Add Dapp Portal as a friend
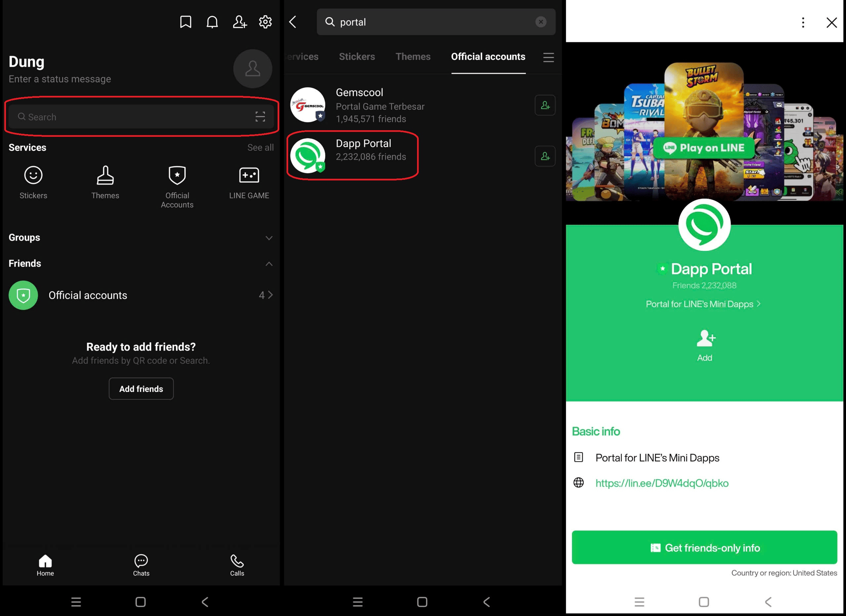The width and height of the screenshot is (846, 616). tap(545, 156)
